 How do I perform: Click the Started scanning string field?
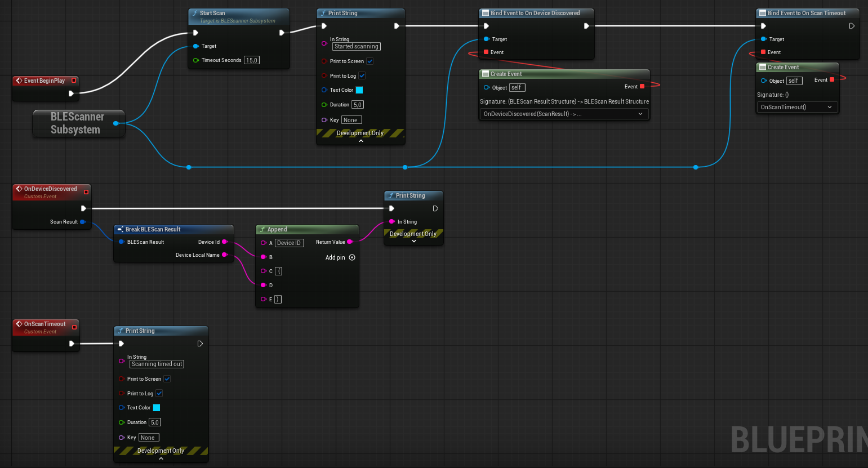[x=357, y=47]
